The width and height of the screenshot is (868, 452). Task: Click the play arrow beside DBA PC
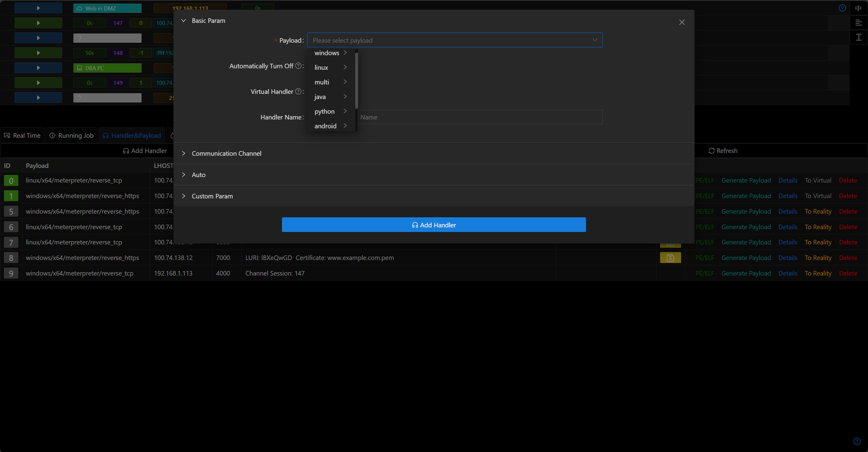[x=38, y=68]
